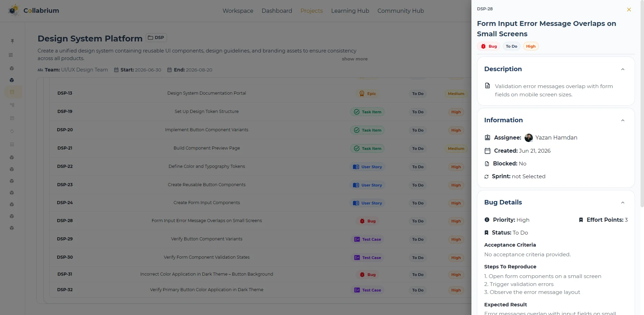Click the To Do status on DSP-30 row
644x315 pixels.
(418, 258)
